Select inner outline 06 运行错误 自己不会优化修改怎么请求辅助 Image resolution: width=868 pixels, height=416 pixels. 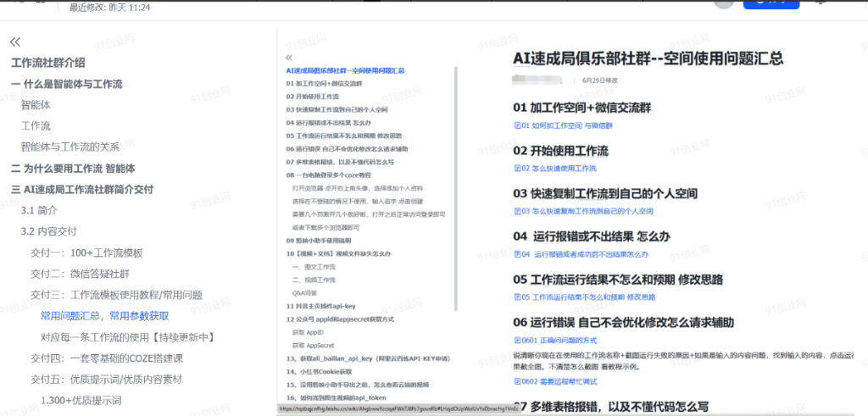pyautogui.click(x=347, y=149)
